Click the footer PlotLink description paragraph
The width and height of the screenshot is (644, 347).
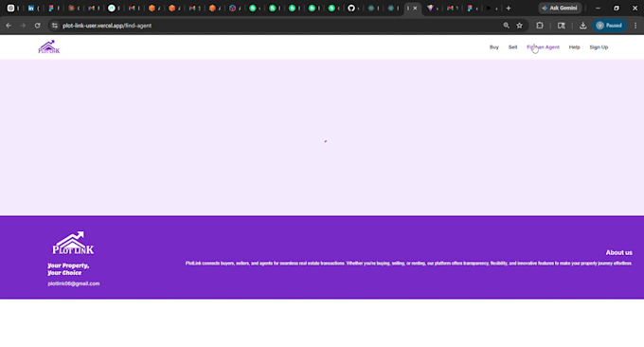point(409,264)
